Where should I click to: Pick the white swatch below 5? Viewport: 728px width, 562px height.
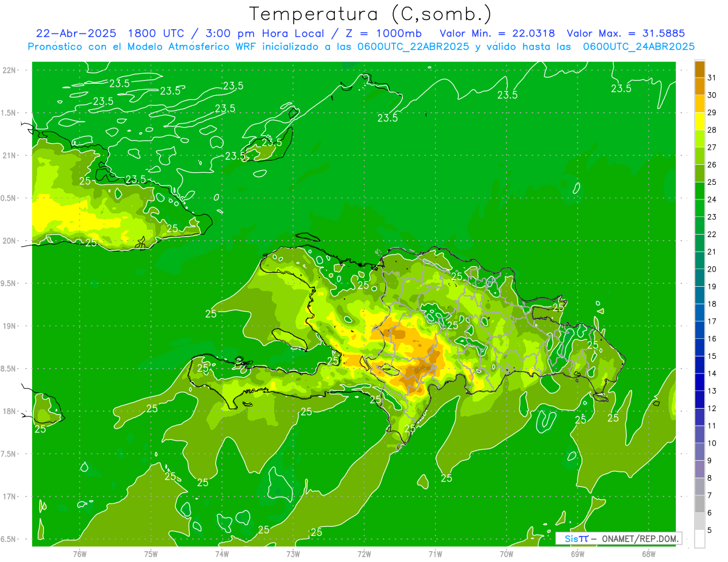(x=699, y=539)
